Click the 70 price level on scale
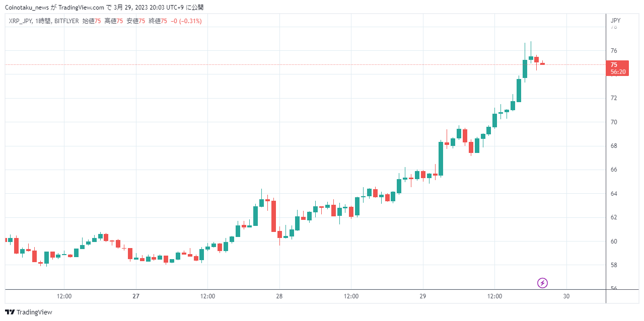This screenshot has height=321, width=644. point(614,122)
